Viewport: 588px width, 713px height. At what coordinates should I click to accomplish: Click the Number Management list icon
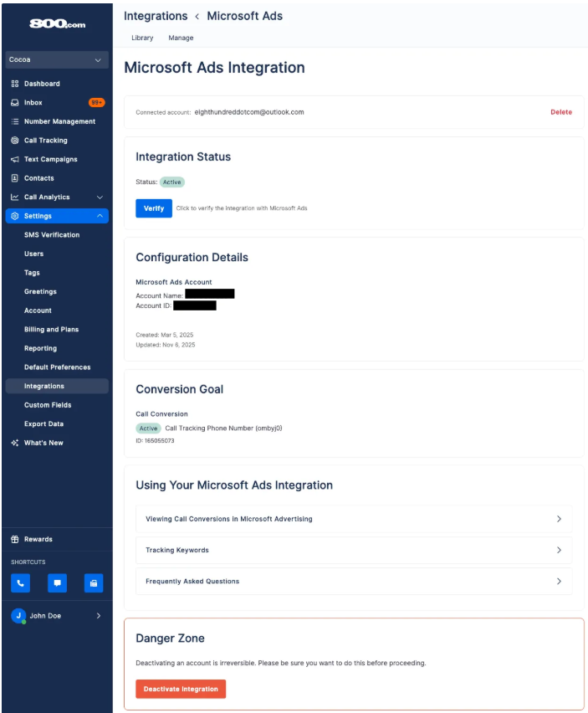coord(15,121)
